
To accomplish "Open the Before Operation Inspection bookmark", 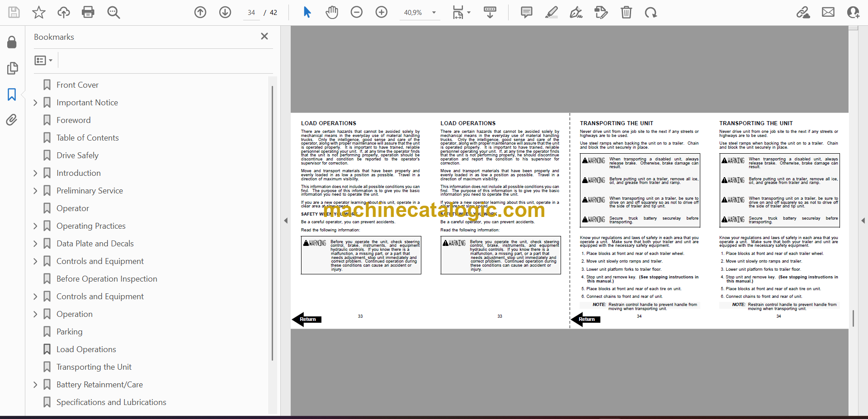I will pyautogui.click(x=107, y=279).
